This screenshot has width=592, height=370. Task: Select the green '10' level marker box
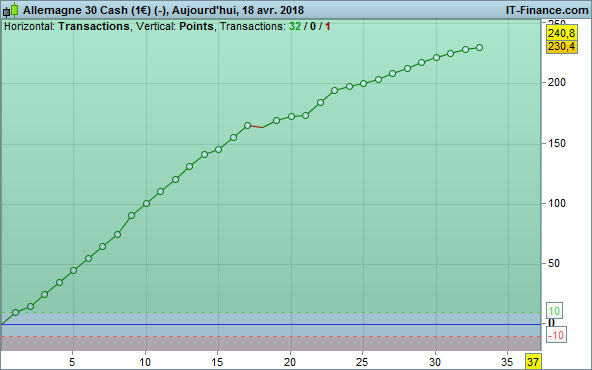coord(554,311)
